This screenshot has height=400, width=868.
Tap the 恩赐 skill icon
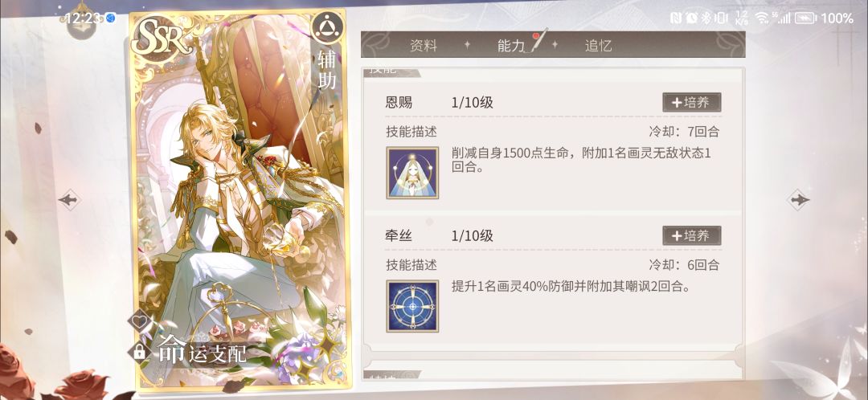(412, 173)
